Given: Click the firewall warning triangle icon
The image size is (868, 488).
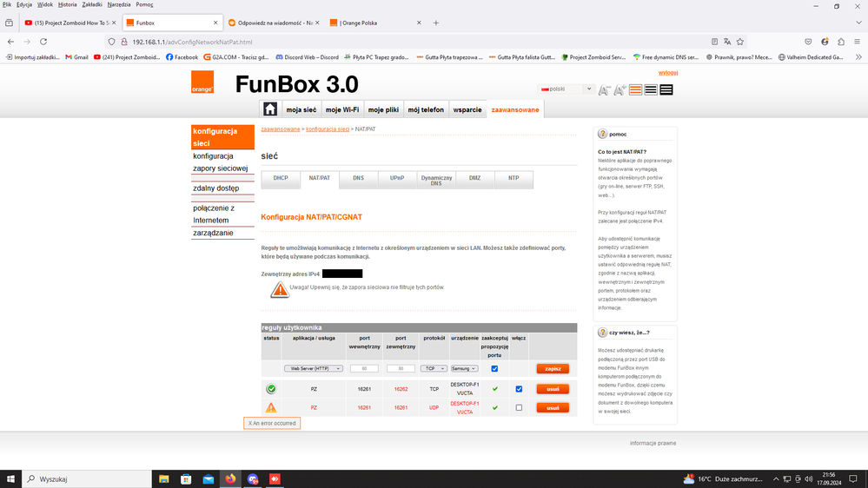Looking at the screenshot, I should 280,289.
